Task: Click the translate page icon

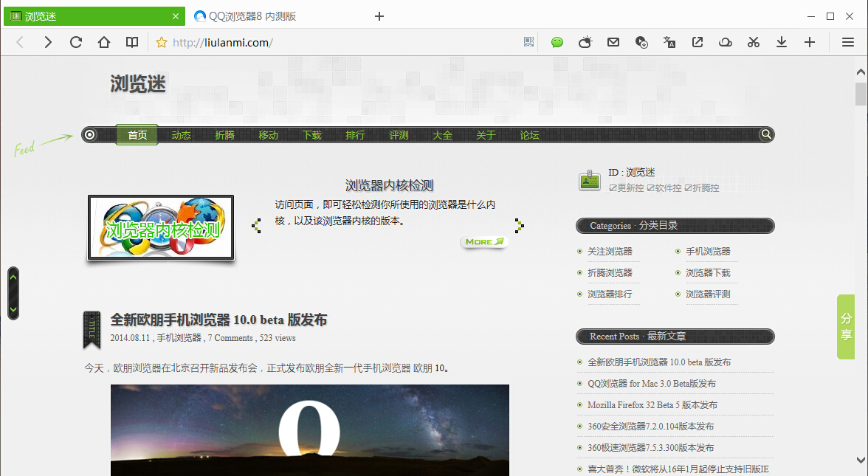Action: 669,42
